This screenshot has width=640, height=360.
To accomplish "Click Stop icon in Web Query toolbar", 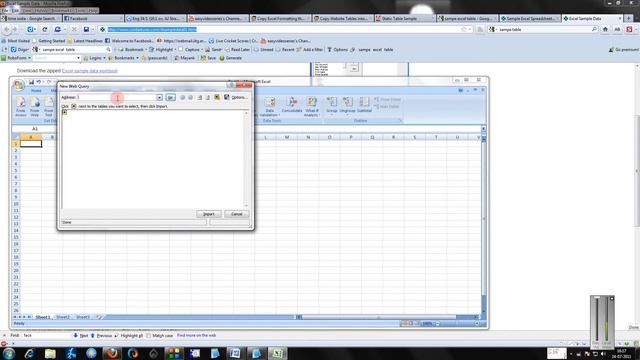I will [200, 98].
